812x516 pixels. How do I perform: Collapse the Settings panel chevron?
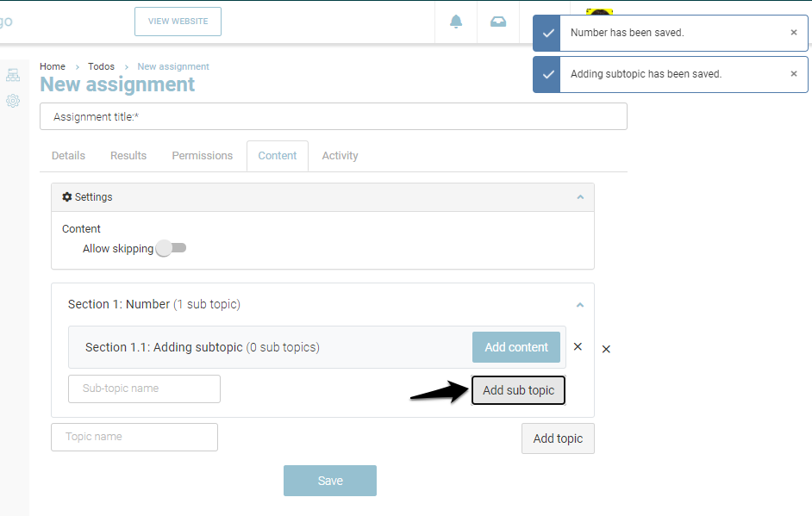(580, 197)
